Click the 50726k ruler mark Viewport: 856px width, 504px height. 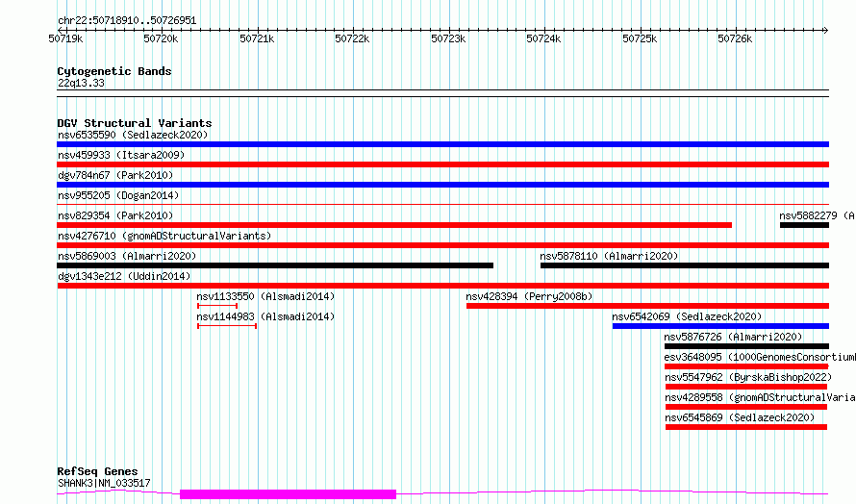pyautogui.click(x=735, y=38)
